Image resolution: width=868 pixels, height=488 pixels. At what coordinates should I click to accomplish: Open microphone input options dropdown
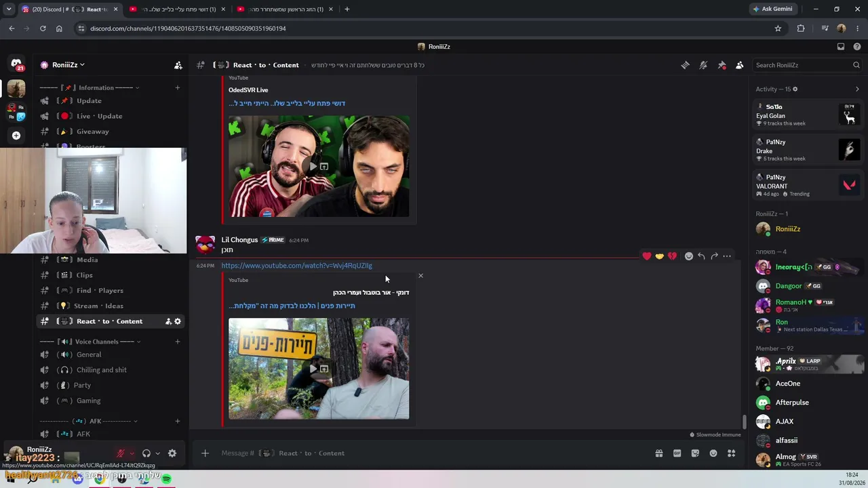132,453
